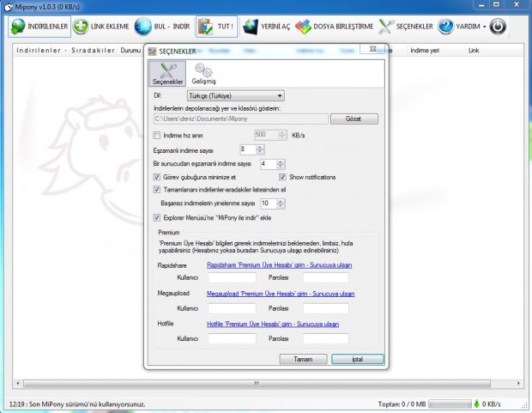Increase the speed limit spinner
The image size is (532, 413).
[x=282, y=132]
